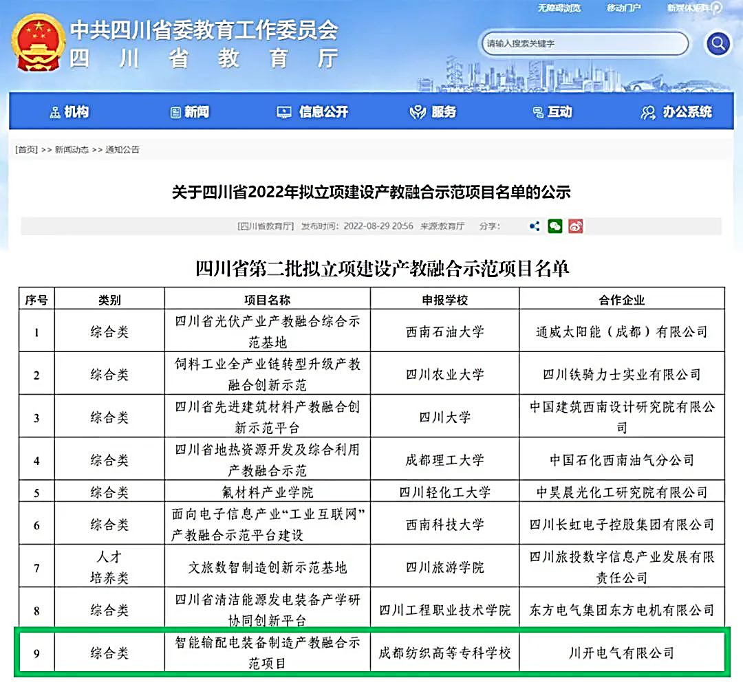Go to 新闻动态 in the breadcrumb
743x700 pixels.
72,150
